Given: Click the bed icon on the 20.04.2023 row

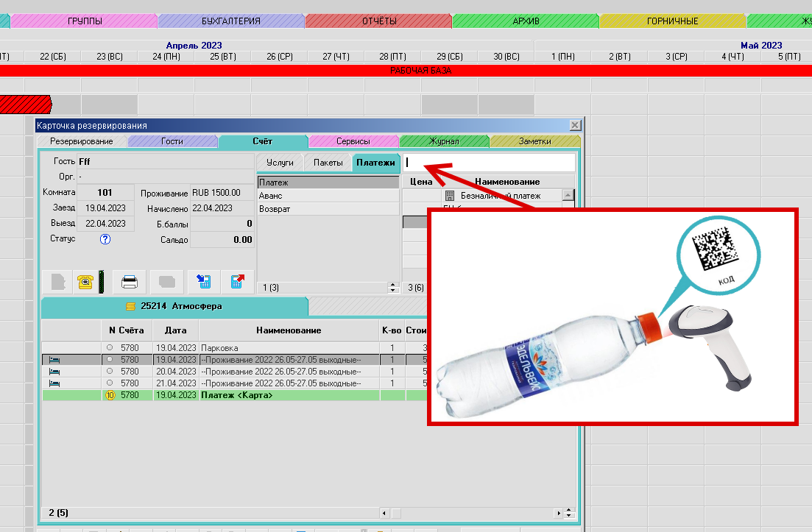Looking at the screenshot, I should 54,372.
